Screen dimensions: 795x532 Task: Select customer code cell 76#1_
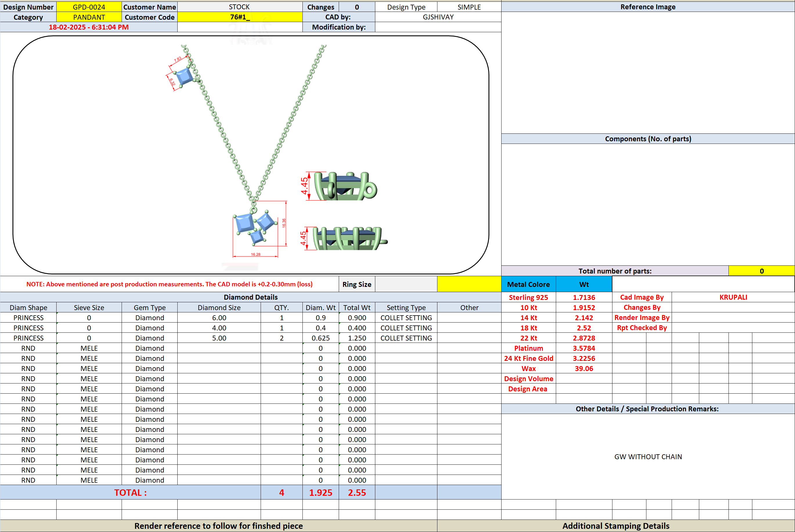[240, 17]
